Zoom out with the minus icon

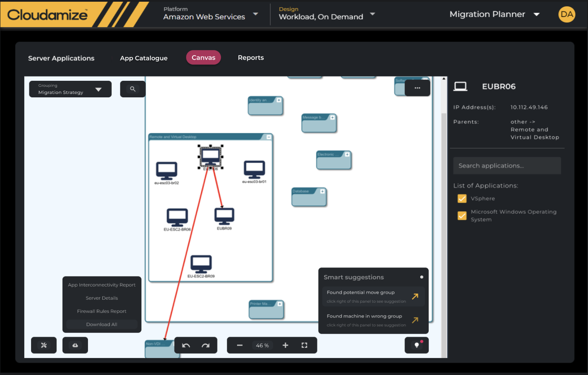[240, 345]
